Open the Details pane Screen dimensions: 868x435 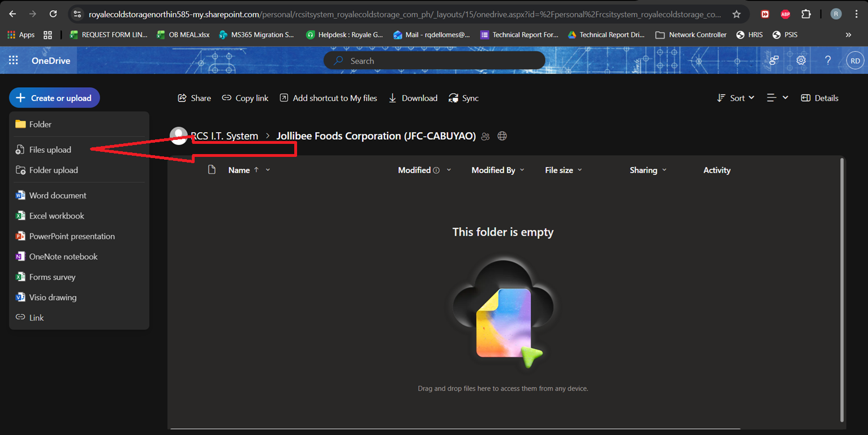[820, 98]
